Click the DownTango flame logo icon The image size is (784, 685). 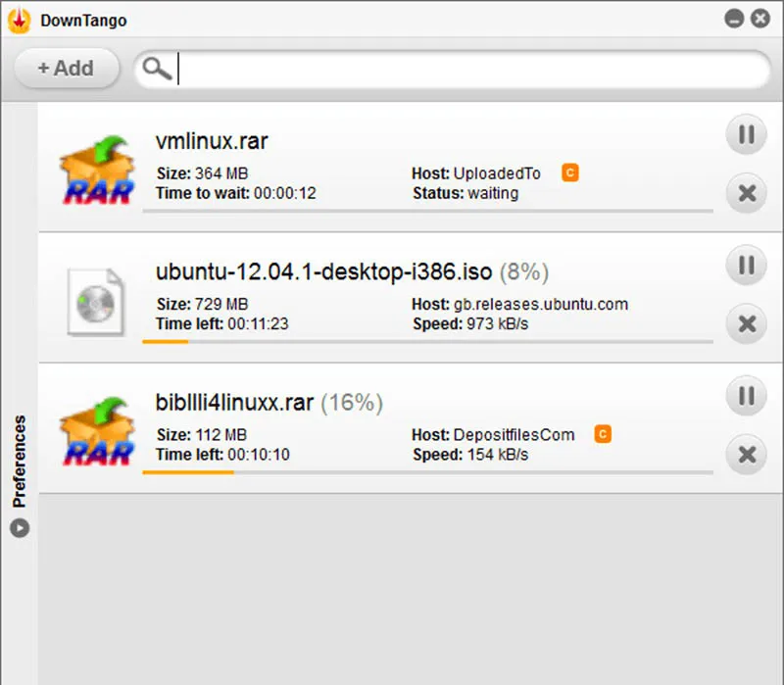point(21,18)
